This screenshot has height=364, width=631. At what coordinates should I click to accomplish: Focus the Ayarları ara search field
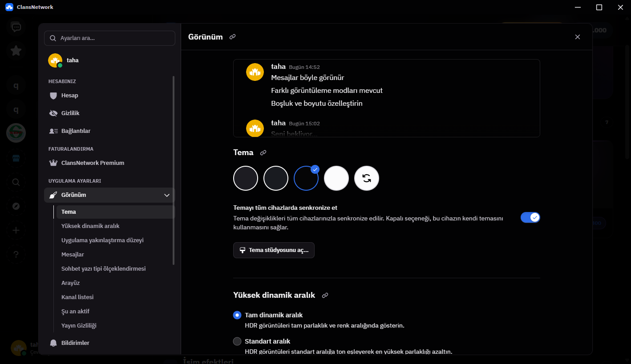click(109, 38)
